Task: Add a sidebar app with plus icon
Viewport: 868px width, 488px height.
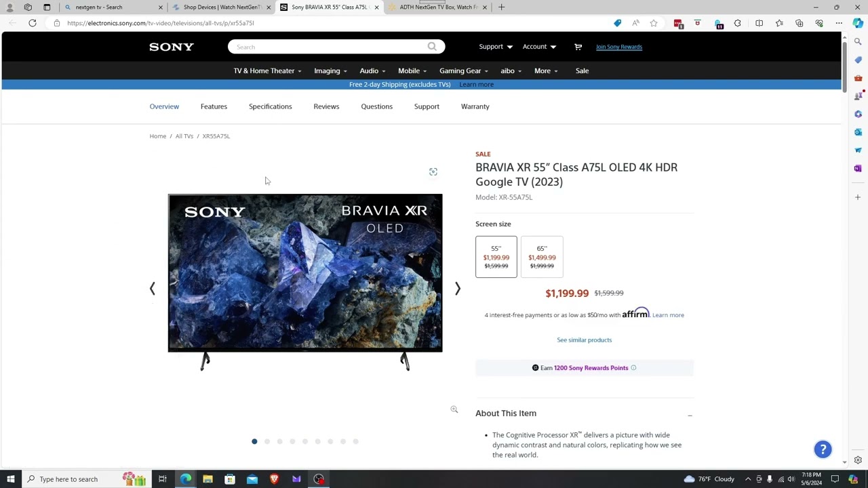Action: point(858,197)
